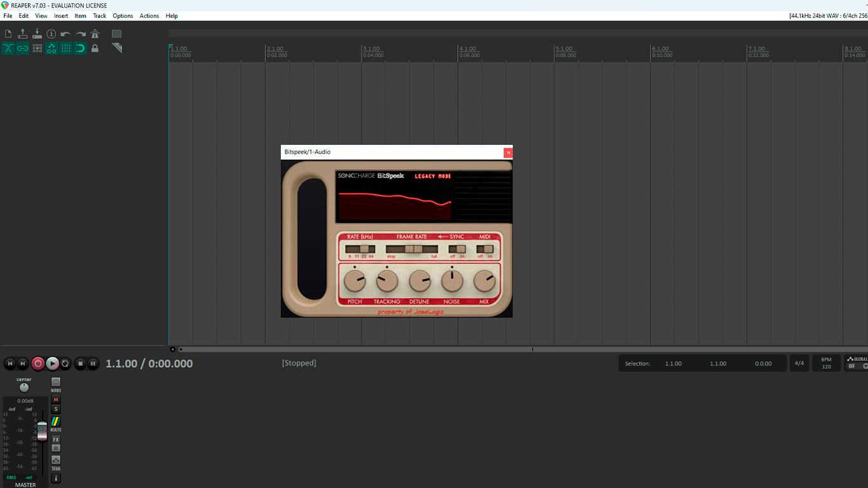The height and width of the screenshot is (488, 868).
Task: Open master track FX button
Action: 56,440
